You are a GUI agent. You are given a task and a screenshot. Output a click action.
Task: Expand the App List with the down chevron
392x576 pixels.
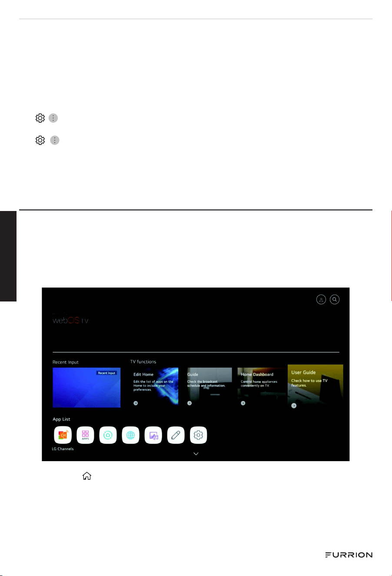pyautogui.click(x=196, y=454)
